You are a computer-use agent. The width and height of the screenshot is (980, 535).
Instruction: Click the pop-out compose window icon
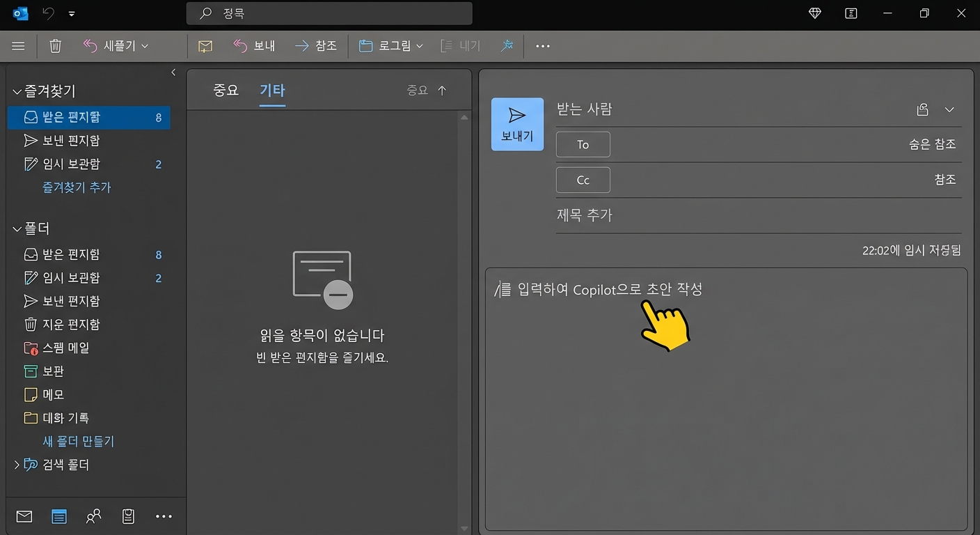923,109
